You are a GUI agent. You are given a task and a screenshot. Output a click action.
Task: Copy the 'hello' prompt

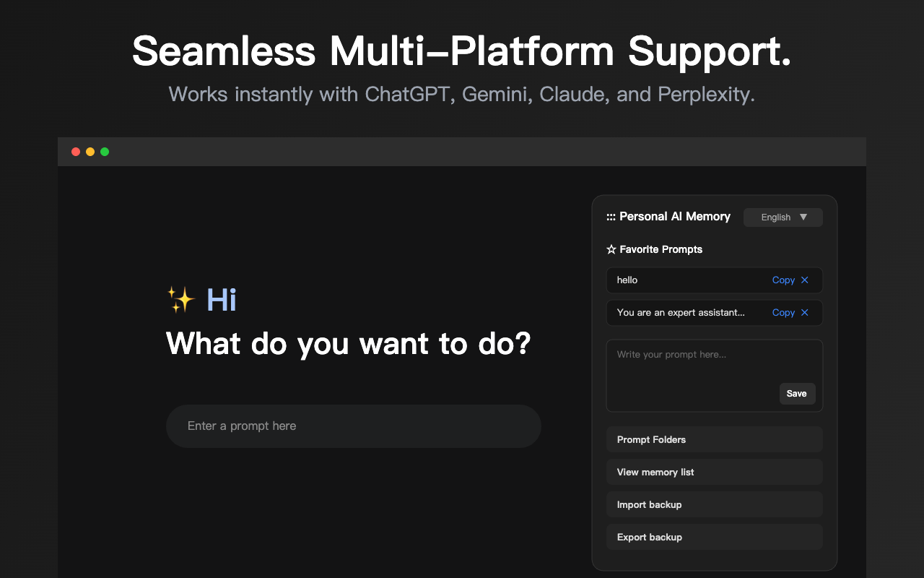[783, 280]
